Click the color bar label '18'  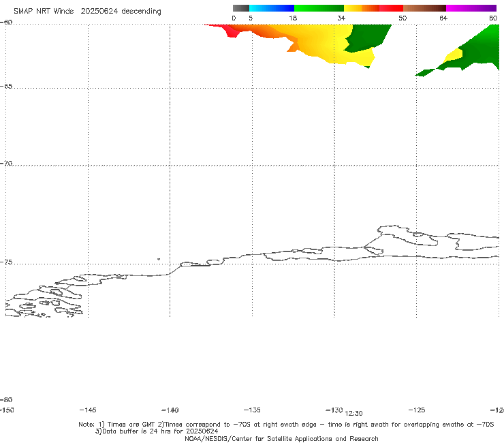293,18
